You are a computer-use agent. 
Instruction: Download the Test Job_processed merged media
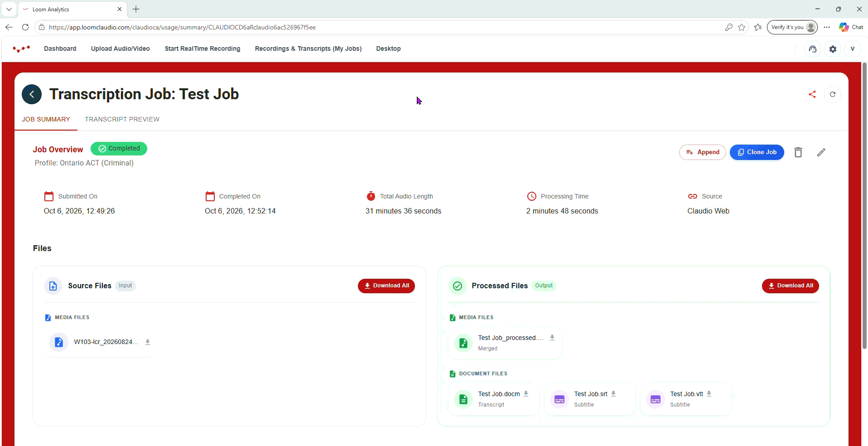[552, 338]
